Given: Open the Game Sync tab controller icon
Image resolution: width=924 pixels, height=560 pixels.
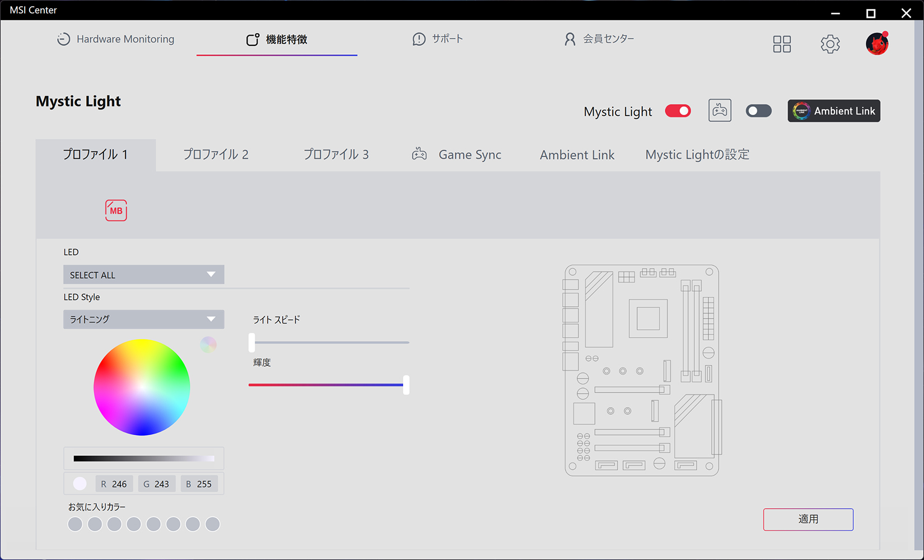Looking at the screenshot, I should [419, 154].
